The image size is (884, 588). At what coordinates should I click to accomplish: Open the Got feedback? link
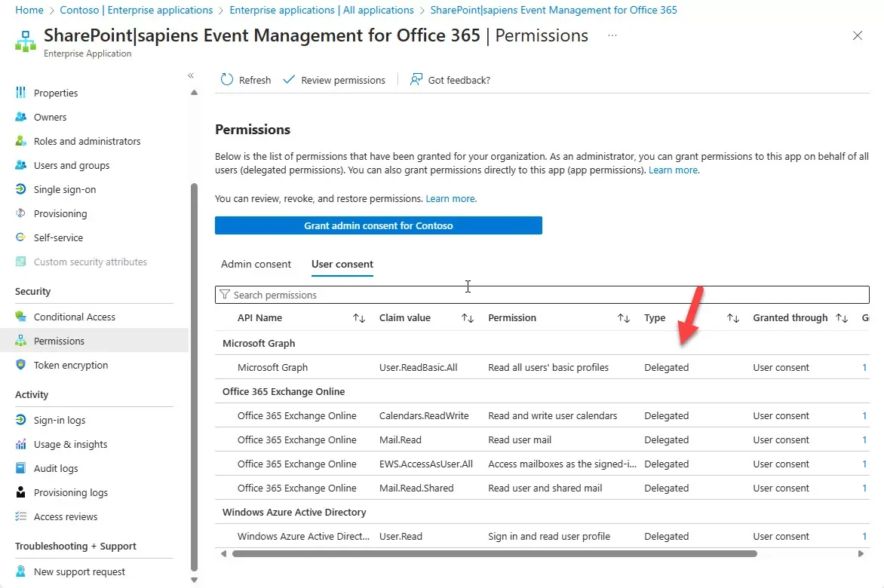[x=459, y=80]
